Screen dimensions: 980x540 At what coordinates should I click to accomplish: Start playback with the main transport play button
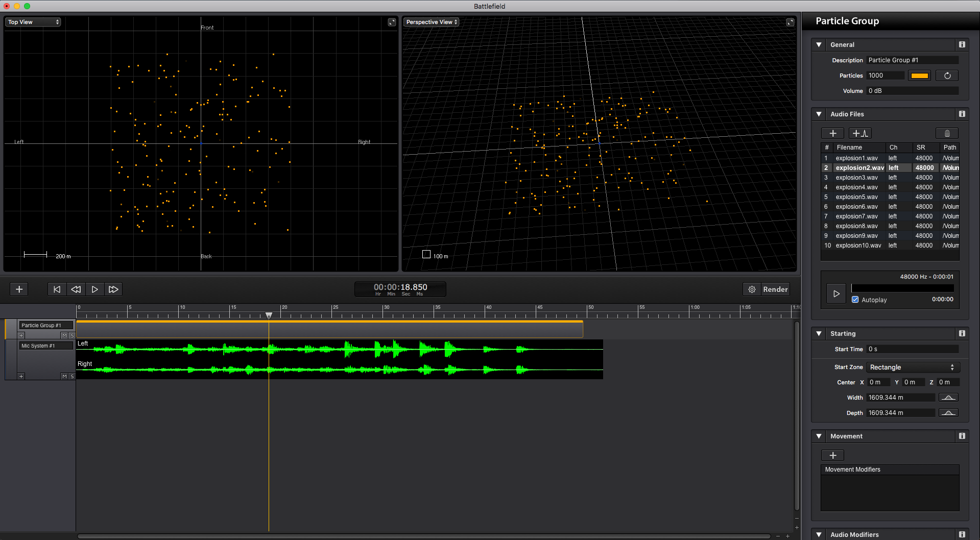pos(94,289)
